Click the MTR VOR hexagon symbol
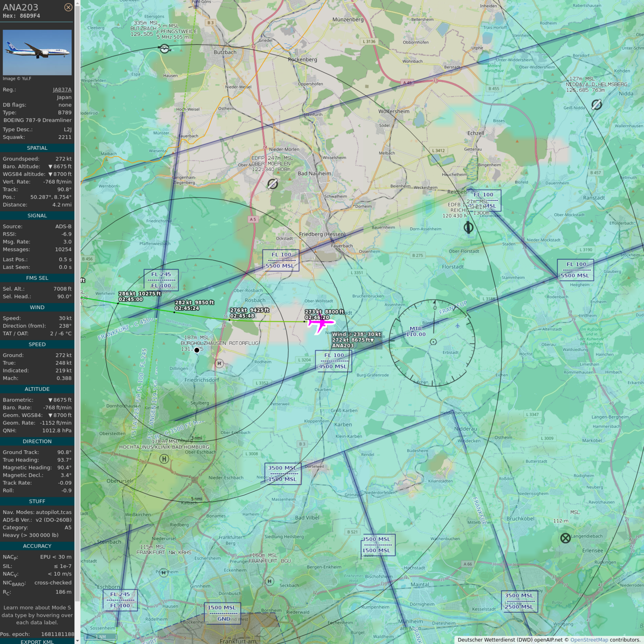The width and height of the screenshot is (644, 644). coord(433,342)
